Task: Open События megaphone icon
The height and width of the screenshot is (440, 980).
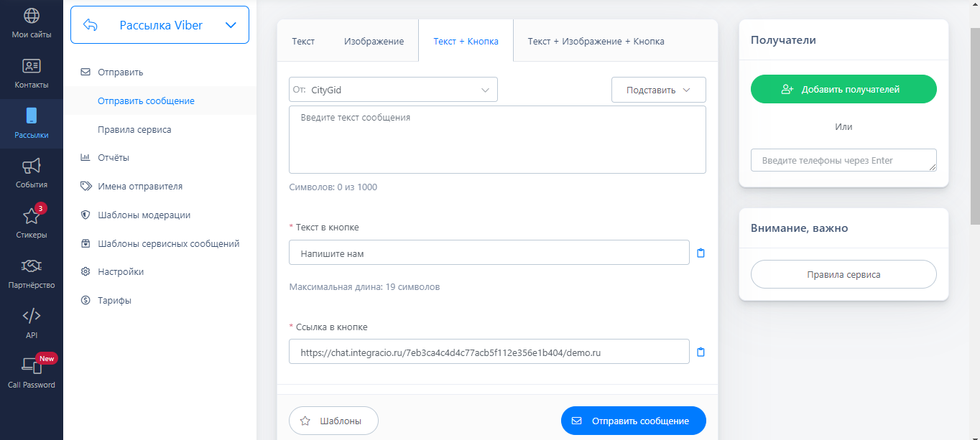Action: [x=32, y=167]
